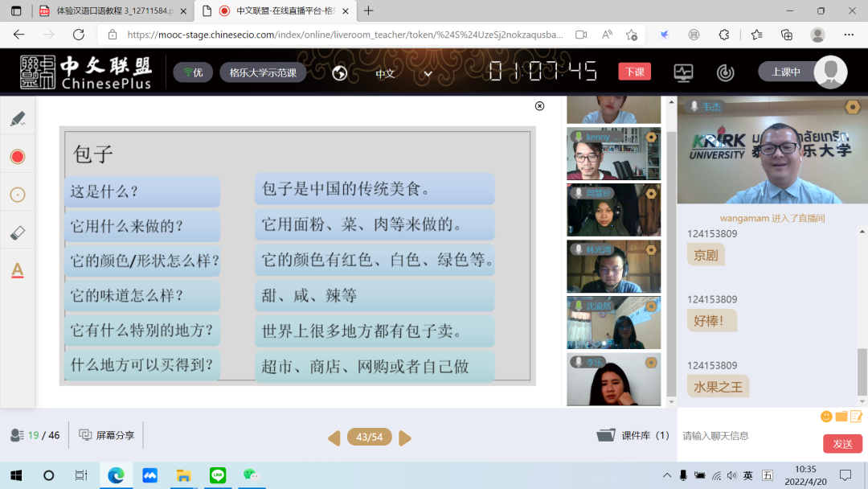Open LINE from the taskbar
Screen dimensions: 868x489
tap(218, 475)
